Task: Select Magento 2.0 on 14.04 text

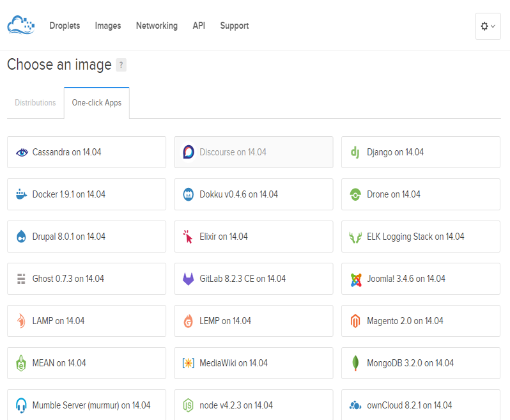Action: (x=405, y=322)
